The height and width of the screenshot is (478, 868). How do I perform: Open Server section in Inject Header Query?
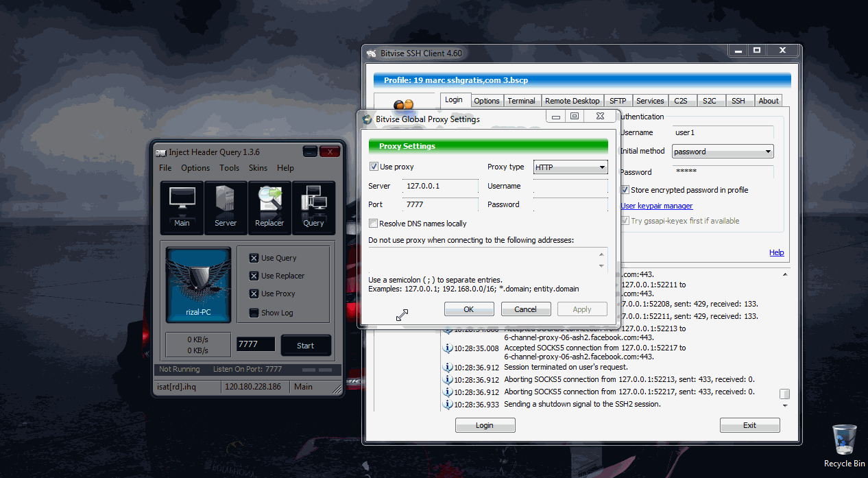click(226, 208)
